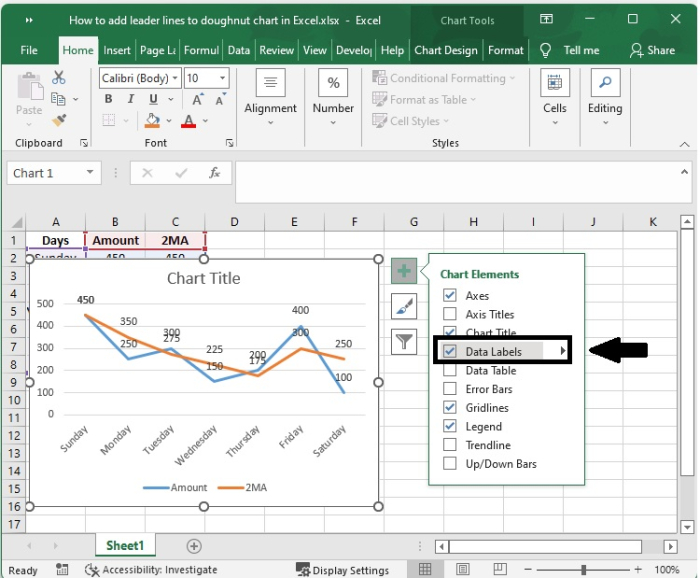Viewport: 700px width, 578px height.
Task: Enable the Data Table checkbox
Action: [x=450, y=370]
